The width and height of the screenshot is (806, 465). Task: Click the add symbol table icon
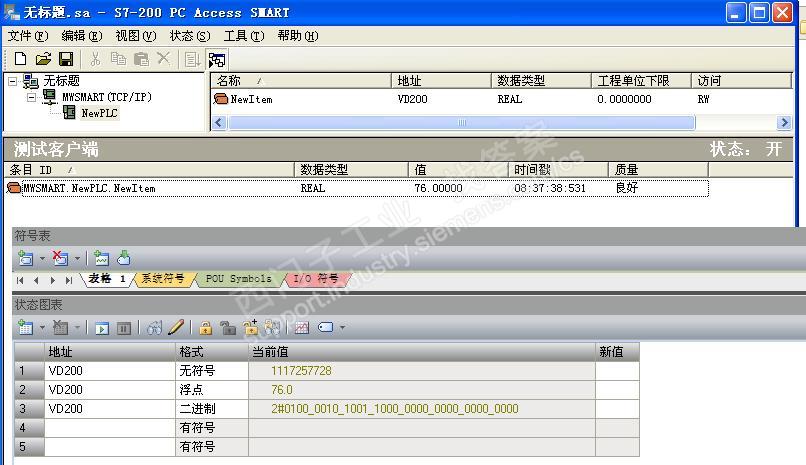(x=25, y=258)
